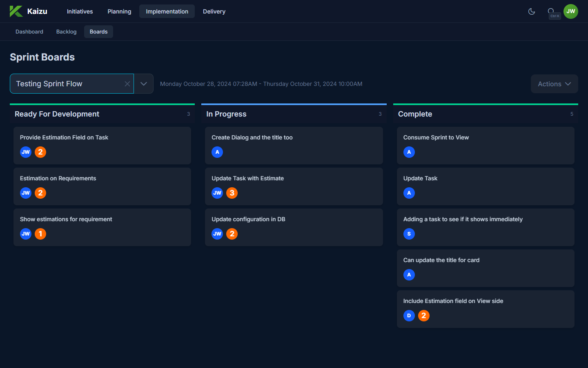Open search with magnifier icon
588x368 pixels.
(551, 11)
